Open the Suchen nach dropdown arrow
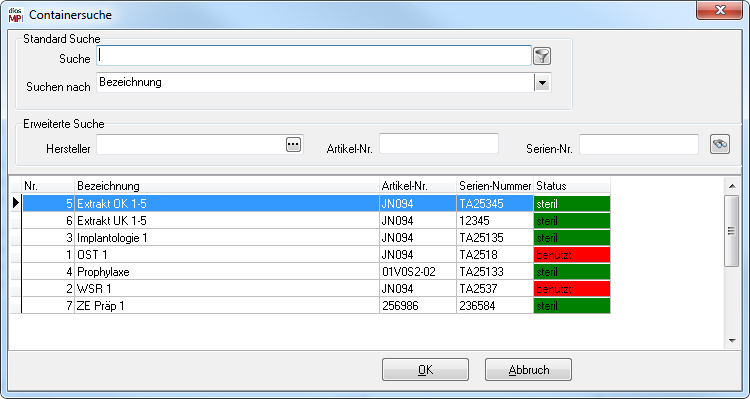 542,83
